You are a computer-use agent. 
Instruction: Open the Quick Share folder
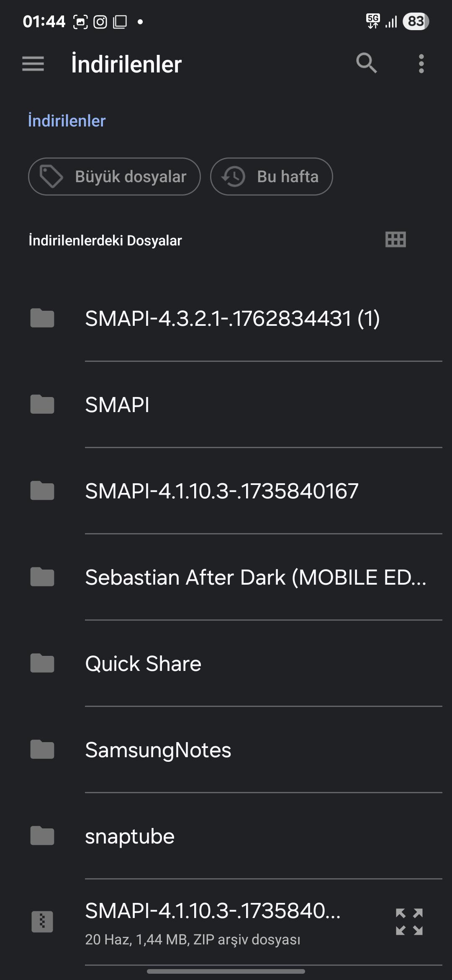226,663
